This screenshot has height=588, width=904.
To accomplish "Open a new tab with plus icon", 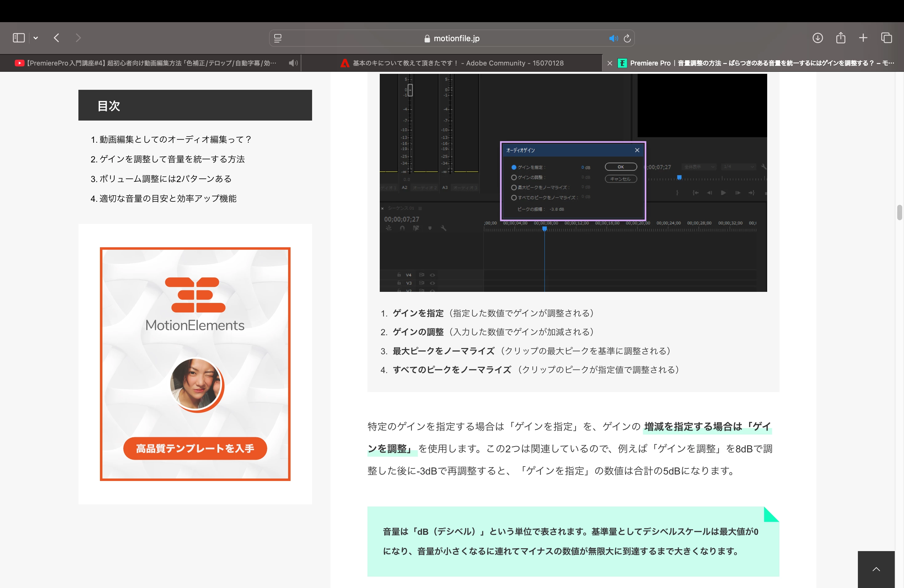I will [x=863, y=38].
